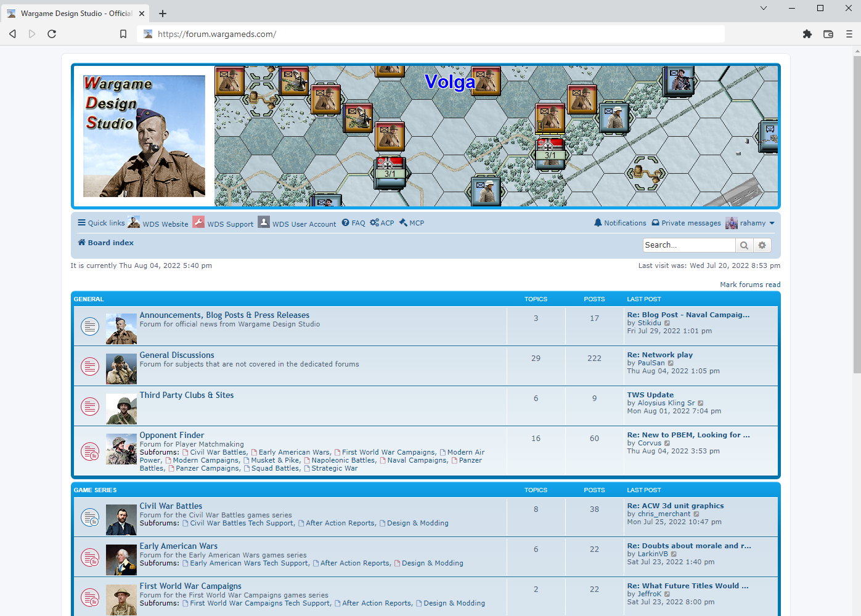Screen dimensions: 861x616
Task: Click Civil War Battles portrait thumbnail
Action: pyautogui.click(x=121, y=520)
